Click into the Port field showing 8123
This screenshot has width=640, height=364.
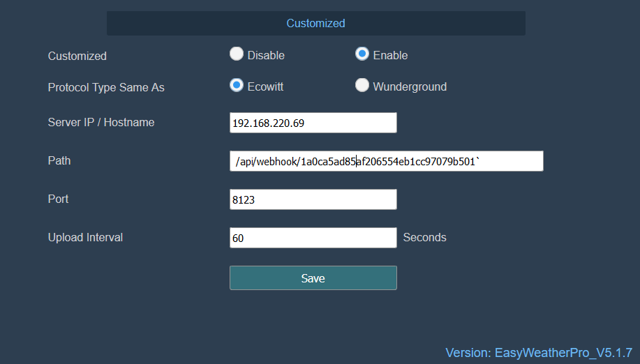313,199
